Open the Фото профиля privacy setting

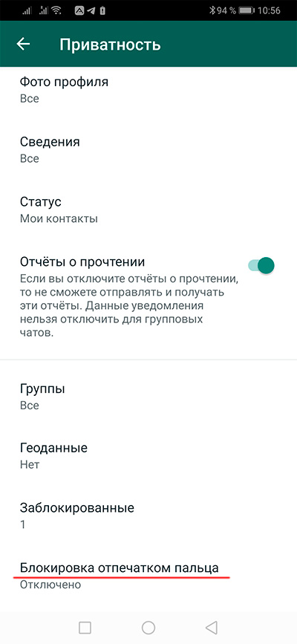coord(148,90)
